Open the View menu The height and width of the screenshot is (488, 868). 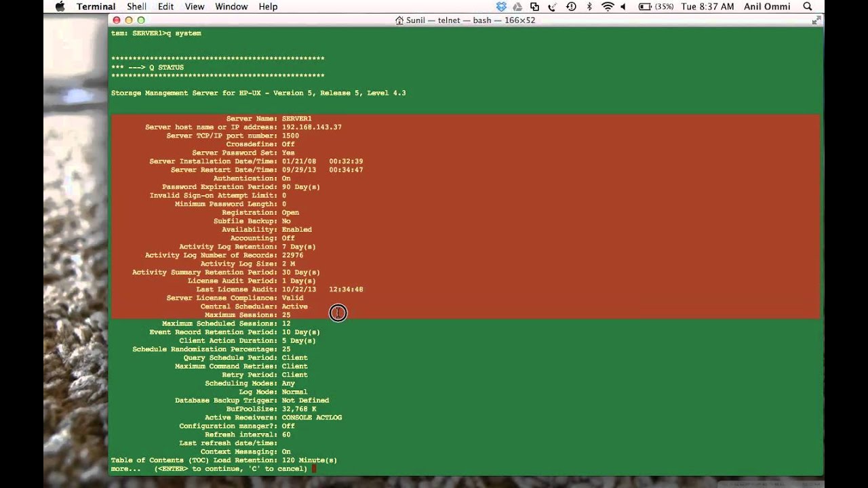(x=195, y=7)
